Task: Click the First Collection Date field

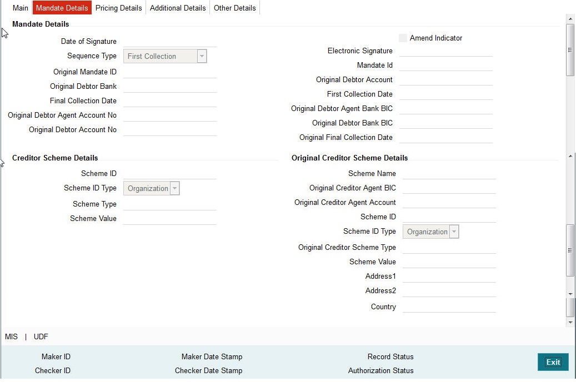Action: click(x=445, y=94)
